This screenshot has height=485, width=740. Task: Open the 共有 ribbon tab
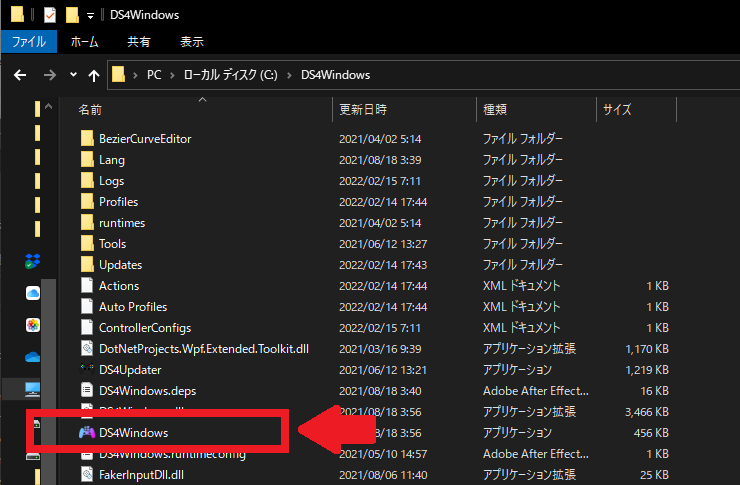click(139, 42)
